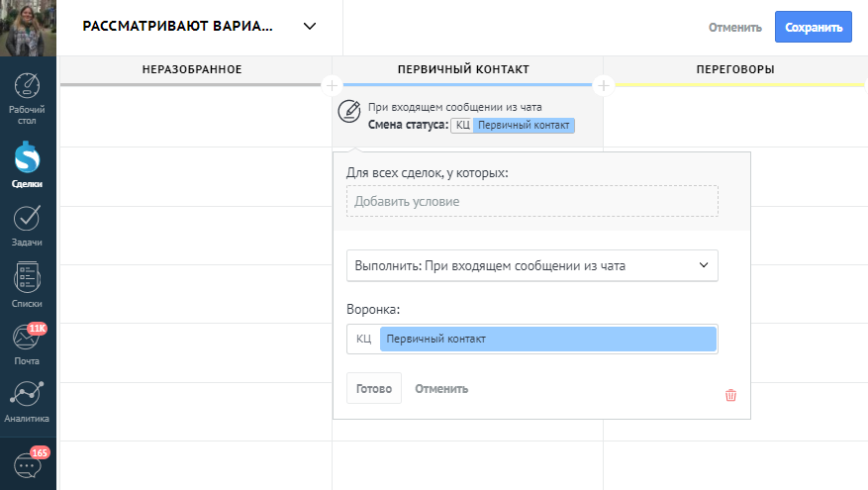Image resolution: width=868 pixels, height=490 pixels.
Task: Delete trigger with red trash icon
Action: [x=730, y=395]
